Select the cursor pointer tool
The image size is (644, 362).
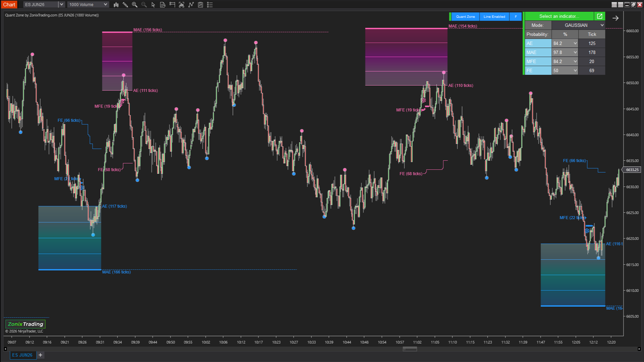(153, 4)
